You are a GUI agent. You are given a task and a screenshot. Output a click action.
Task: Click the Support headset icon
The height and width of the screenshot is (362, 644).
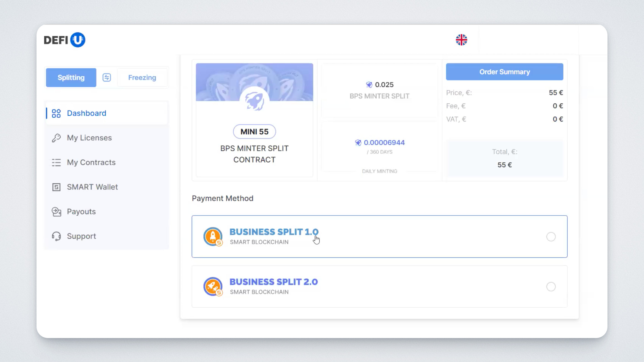[56, 236]
